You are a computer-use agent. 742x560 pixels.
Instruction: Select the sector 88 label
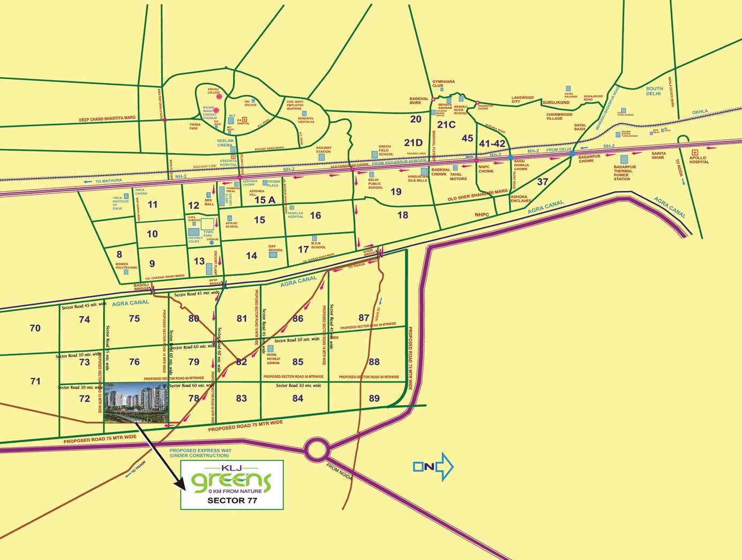374,362
